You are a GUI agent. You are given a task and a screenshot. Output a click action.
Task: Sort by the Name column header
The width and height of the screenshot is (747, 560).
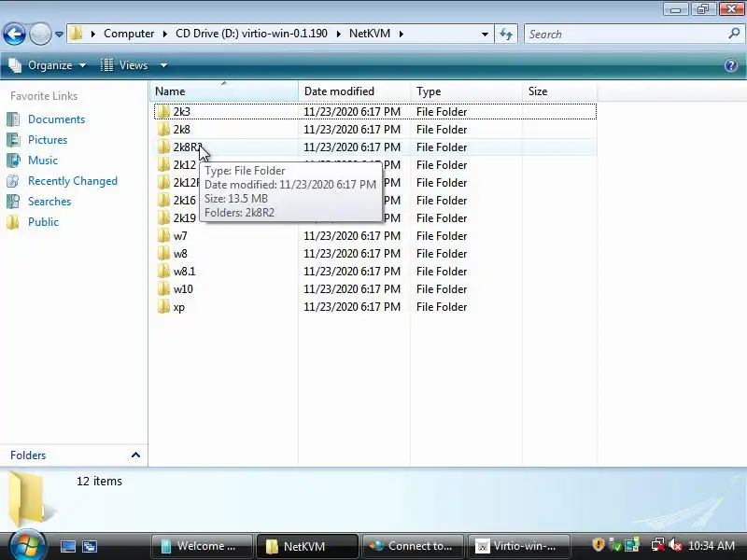pyautogui.click(x=224, y=91)
